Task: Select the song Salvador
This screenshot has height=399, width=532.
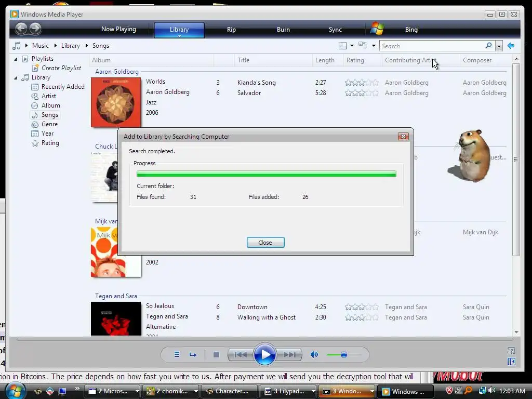Action: coord(249,93)
